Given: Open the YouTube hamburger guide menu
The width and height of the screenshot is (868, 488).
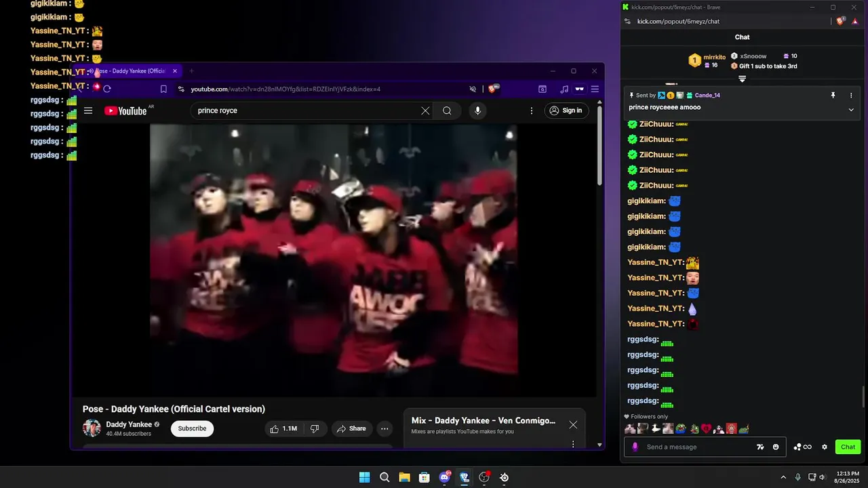Looking at the screenshot, I should (88, 110).
